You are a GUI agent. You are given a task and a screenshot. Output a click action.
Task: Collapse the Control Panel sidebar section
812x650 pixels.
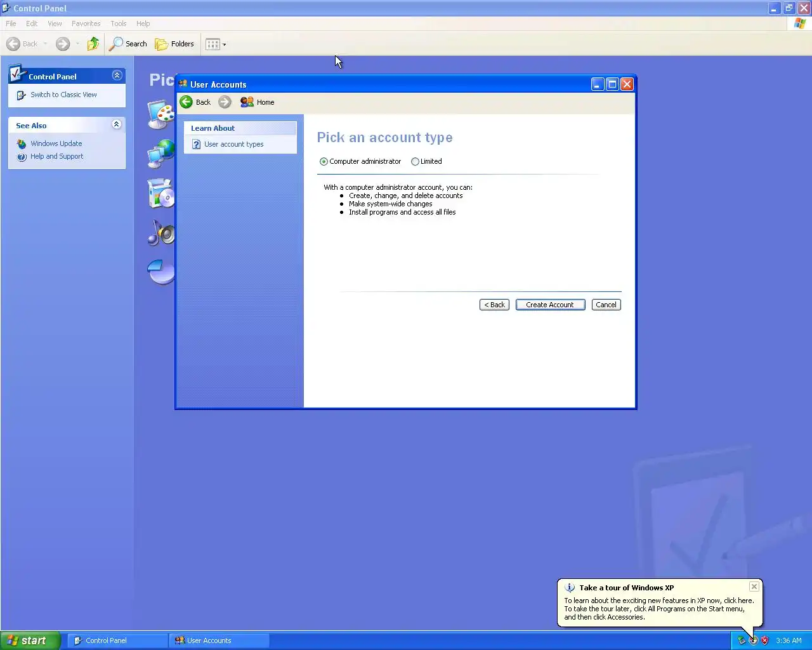click(117, 76)
